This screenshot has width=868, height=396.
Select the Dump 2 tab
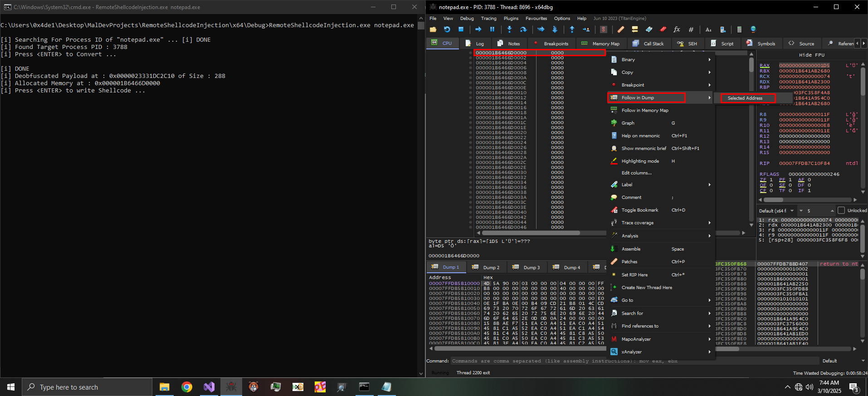486,267
